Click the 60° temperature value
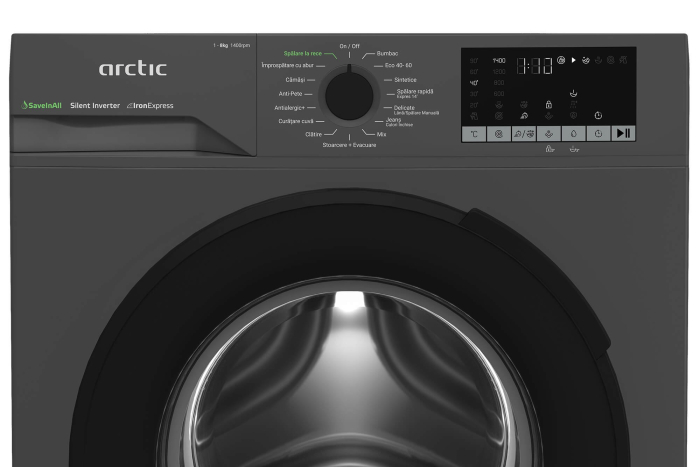The image size is (700, 467). click(x=474, y=71)
